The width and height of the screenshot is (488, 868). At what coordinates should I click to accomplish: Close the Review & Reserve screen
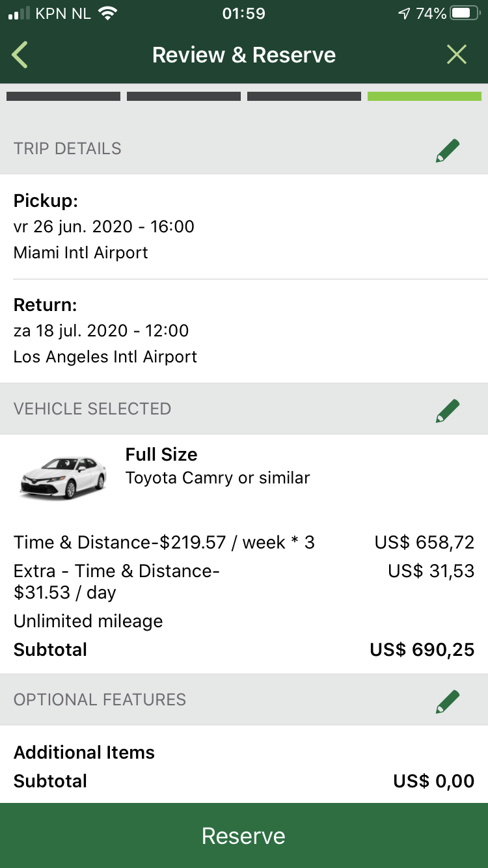coord(457,55)
